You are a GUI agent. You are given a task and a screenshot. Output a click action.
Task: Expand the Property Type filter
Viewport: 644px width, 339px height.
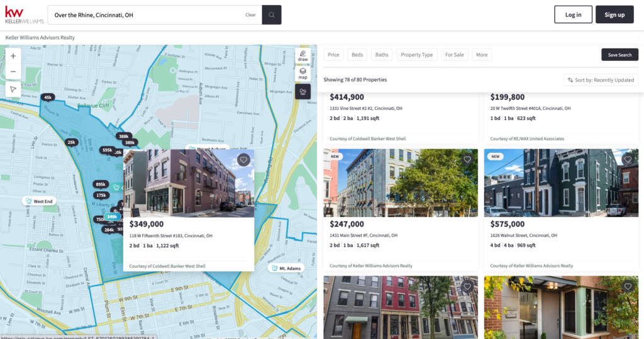[416, 55]
